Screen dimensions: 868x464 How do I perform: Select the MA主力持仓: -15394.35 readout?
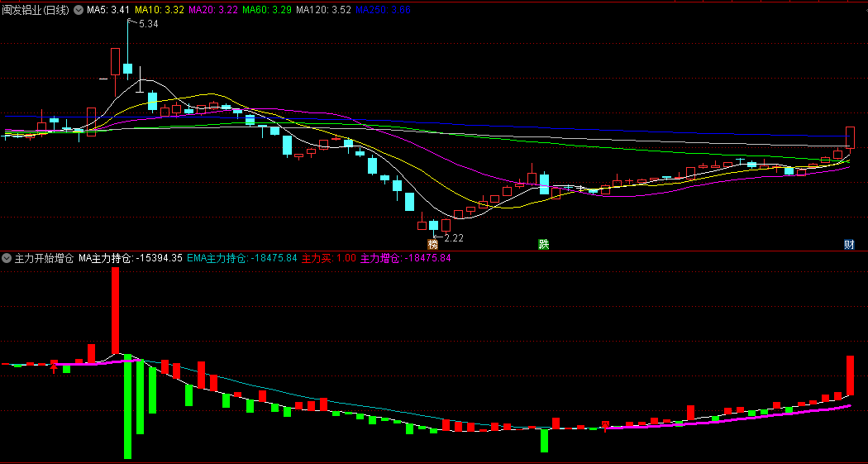tap(131, 258)
